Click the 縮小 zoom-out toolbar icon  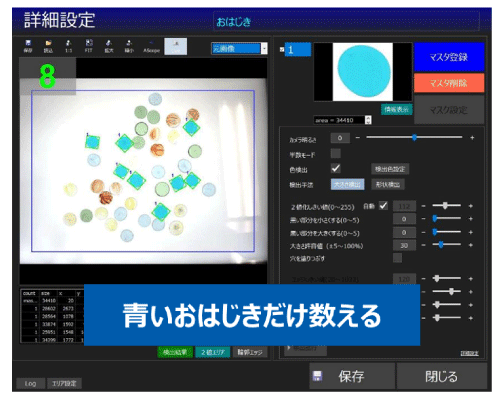[129, 46]
